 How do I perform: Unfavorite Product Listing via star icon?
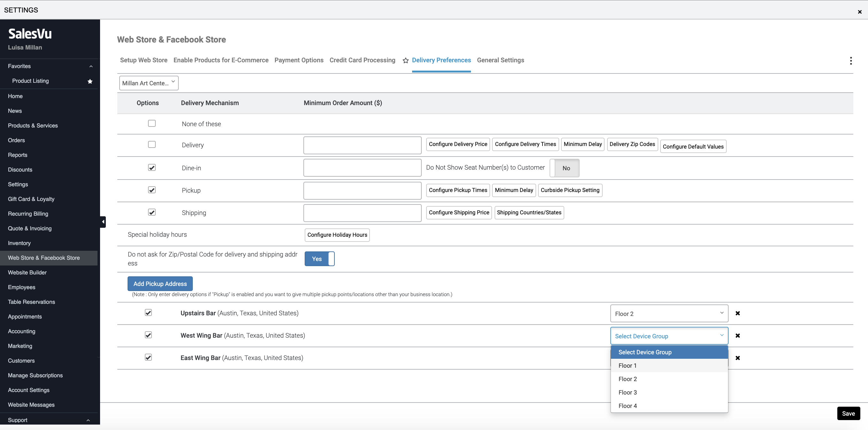pyautogui.click(x=90, y=81)
